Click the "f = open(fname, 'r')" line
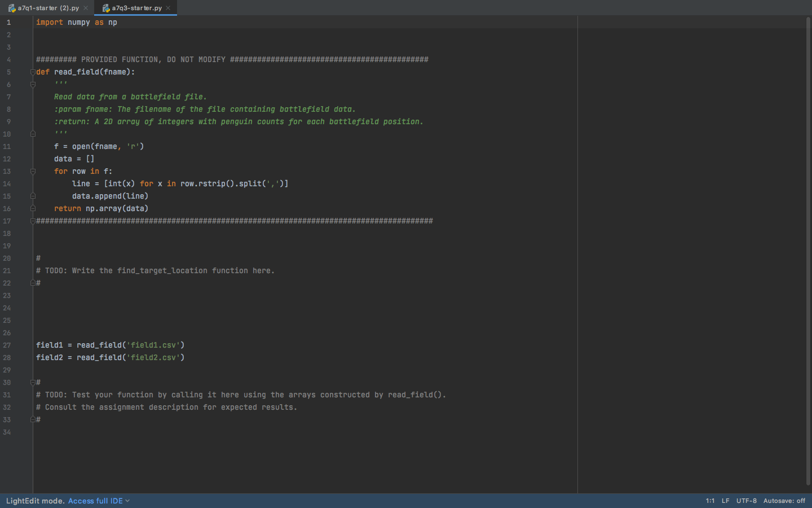812x508 pixels. [99, 147]
